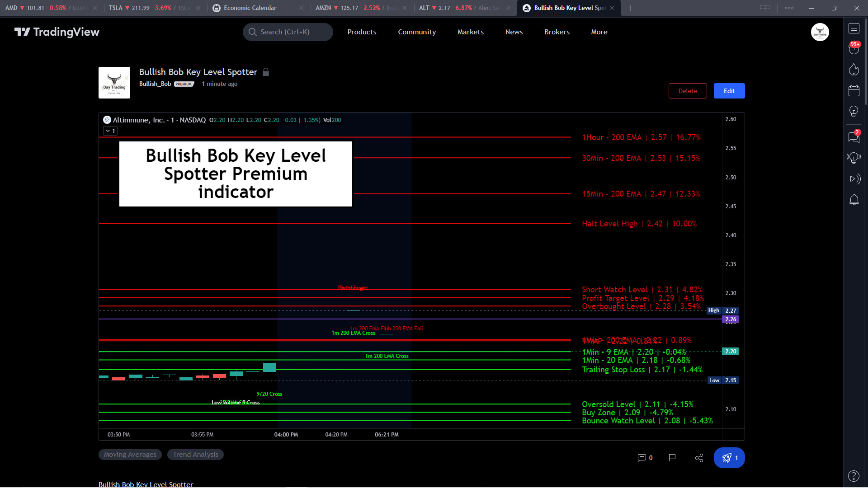The width and height of the screenshot is (868, 488).
Task: Open the Streams play icon sidebar
Action: [854, 179]
